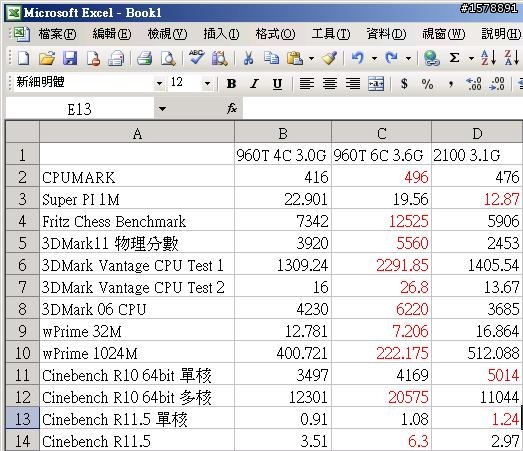
Task: Open the Redo history dropdown arrow
Action: pos(408,59)
